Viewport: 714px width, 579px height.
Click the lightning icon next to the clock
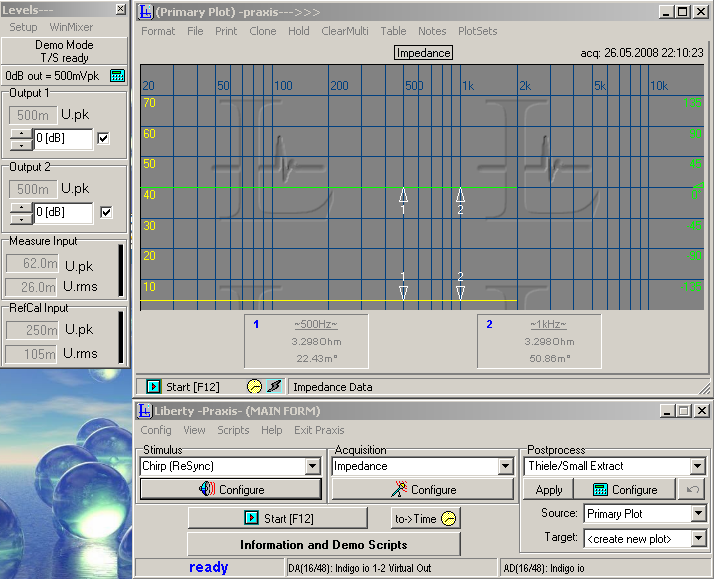tap(273, 386)
